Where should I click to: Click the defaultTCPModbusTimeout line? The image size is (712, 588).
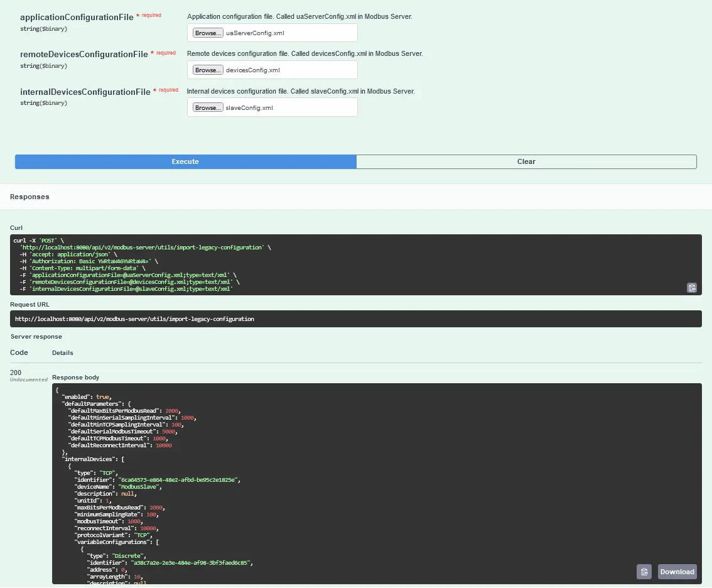tap(118, 438)
